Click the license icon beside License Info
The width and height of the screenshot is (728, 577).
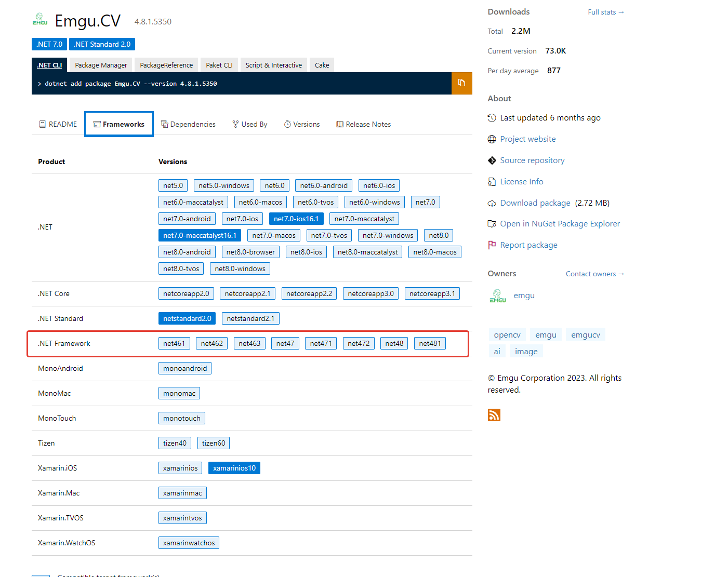click(x=492, y=182)
